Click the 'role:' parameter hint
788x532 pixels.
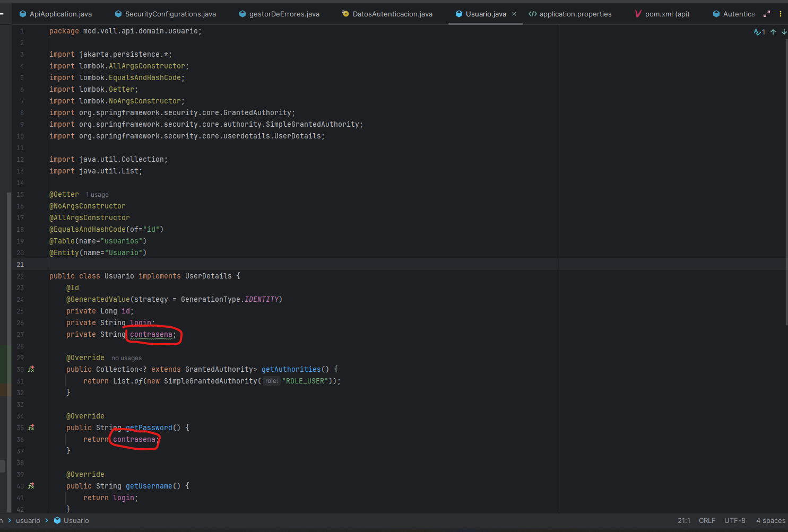272,381
